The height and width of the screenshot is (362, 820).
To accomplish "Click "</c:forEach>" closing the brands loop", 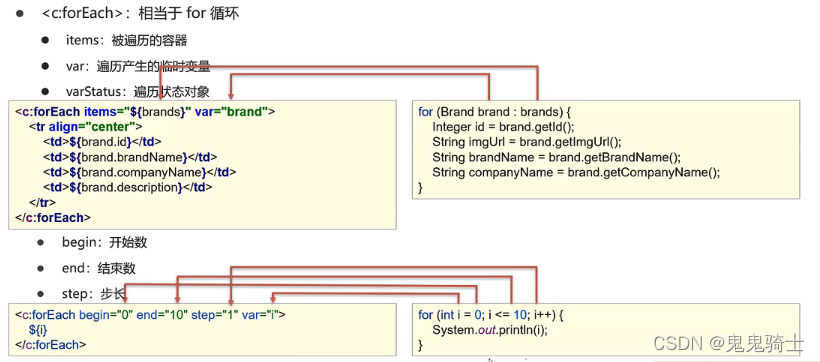I will 53,217.
